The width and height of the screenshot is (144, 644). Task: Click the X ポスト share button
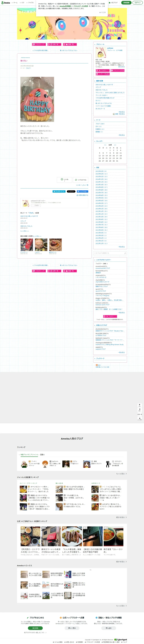[x=71, y=191]
